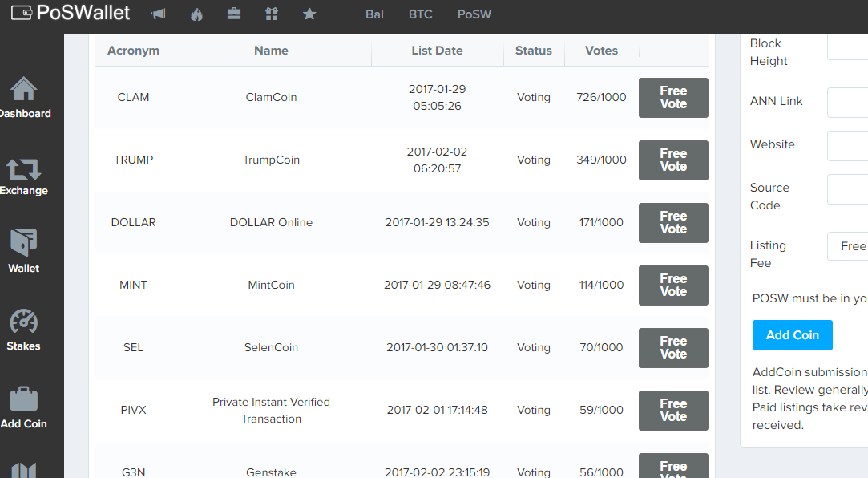Select the Bal item in top bar
The image size is (868, 478).
pyautogui.click(x=374, y=14)
